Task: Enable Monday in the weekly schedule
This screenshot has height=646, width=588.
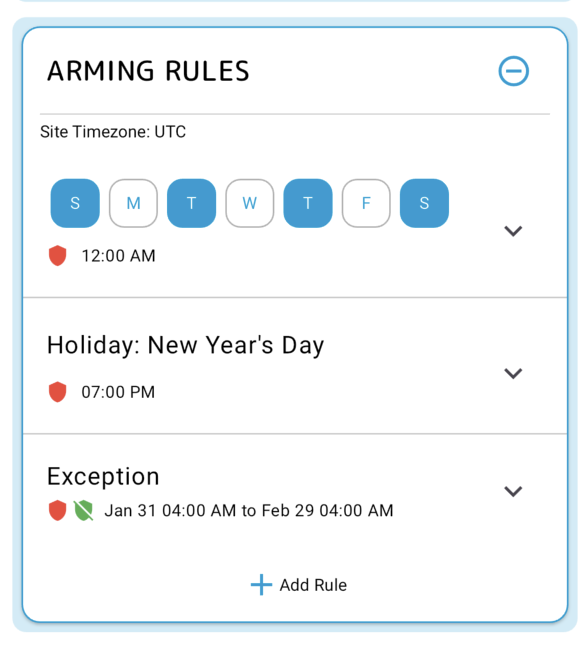Action: point(134,203)
